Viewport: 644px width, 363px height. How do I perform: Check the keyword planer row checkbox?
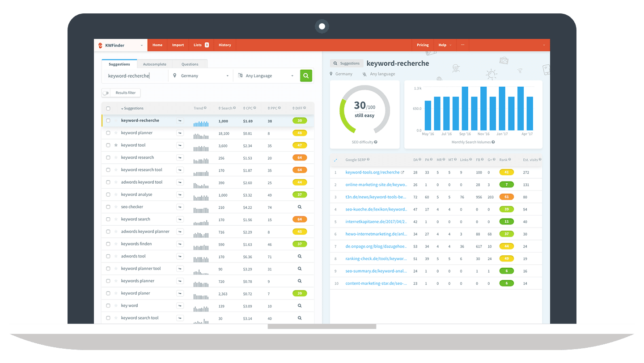108,293
